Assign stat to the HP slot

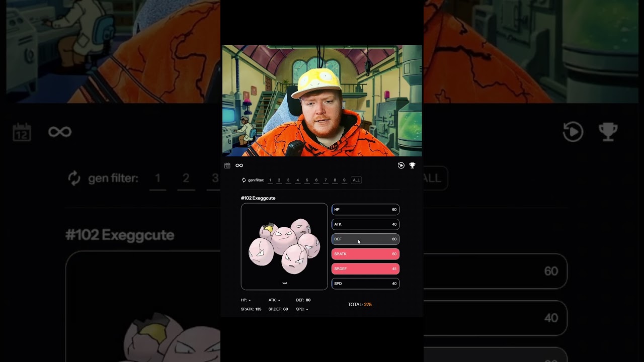[x=365, y=210]
